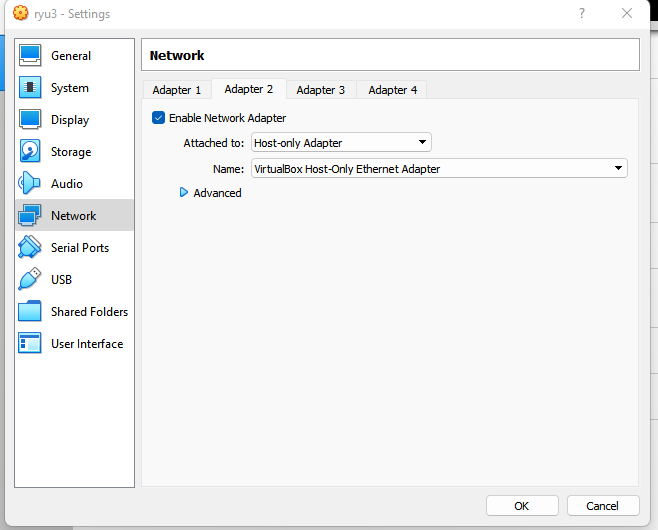Select the USB plug icon

pos(30,279)
